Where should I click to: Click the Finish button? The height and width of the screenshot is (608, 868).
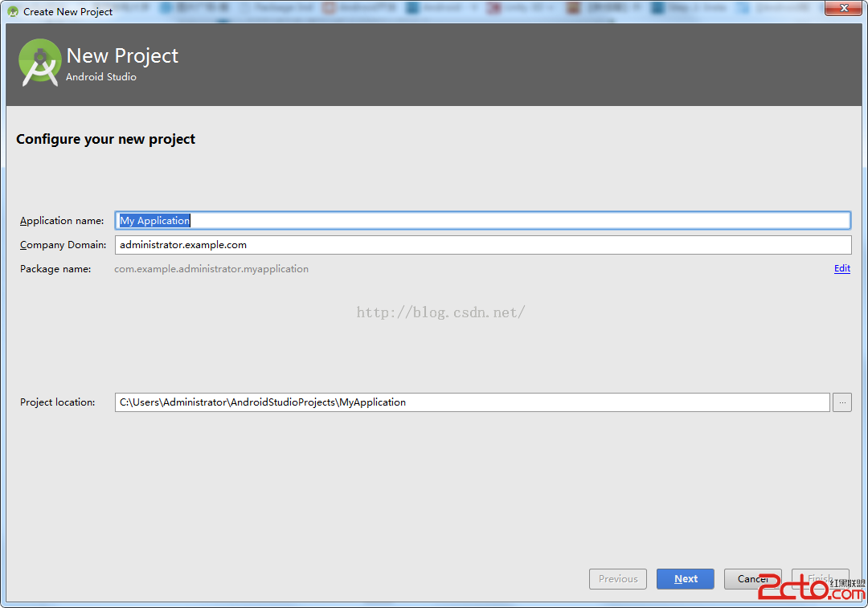pos(821,578)
